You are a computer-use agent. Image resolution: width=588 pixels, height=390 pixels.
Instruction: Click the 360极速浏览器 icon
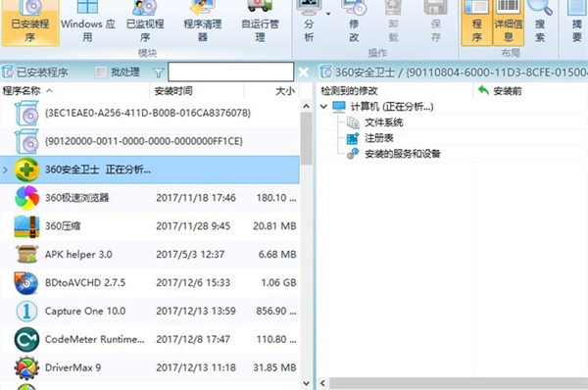(26, 198)
